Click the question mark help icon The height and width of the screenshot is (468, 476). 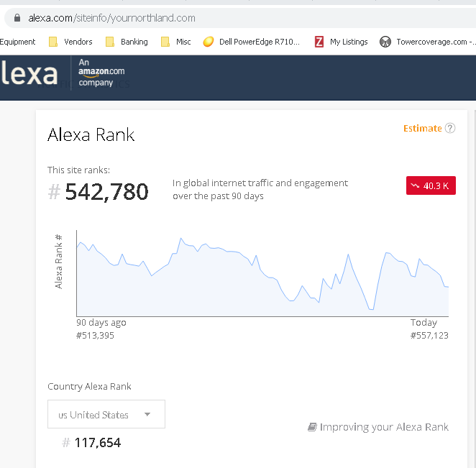[x=450, y=128]
